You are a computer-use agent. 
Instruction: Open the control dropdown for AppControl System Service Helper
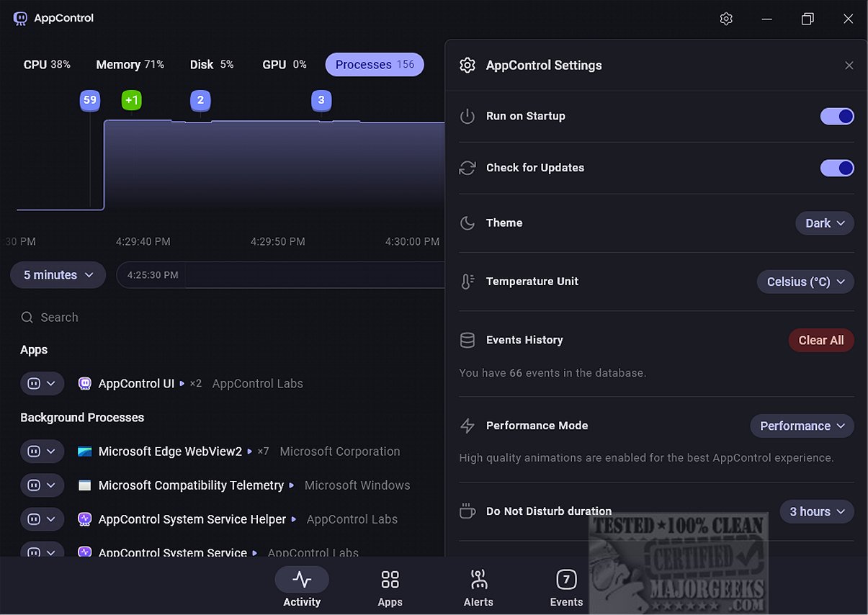pyautogui.click(x=42, y=519)
